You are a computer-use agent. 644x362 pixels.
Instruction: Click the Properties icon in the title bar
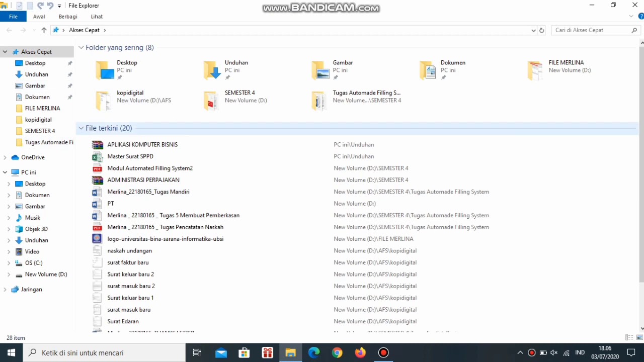pos(20,6)
